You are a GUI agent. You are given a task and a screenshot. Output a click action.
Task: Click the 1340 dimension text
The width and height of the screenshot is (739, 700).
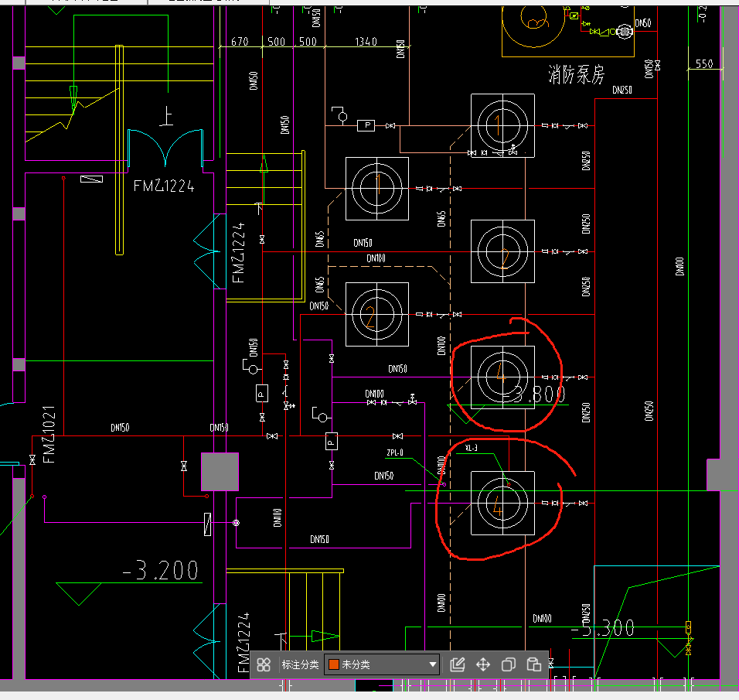[366, 42]
